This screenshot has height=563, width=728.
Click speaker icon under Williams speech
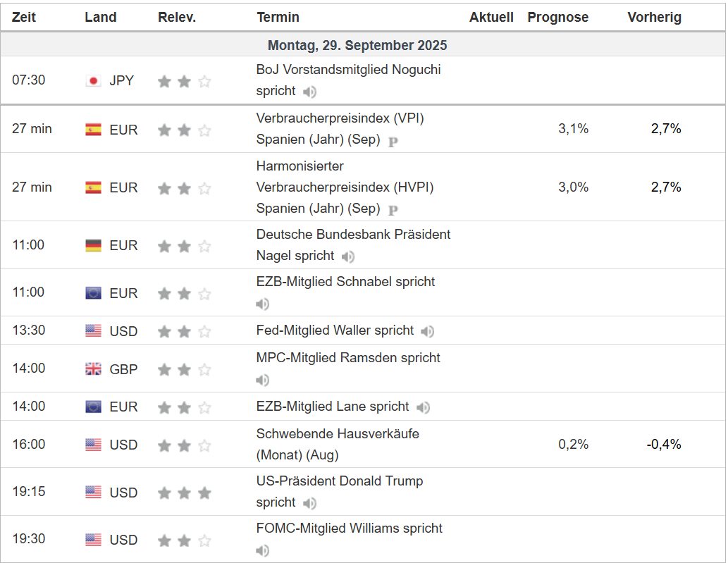tap(263, 551)
